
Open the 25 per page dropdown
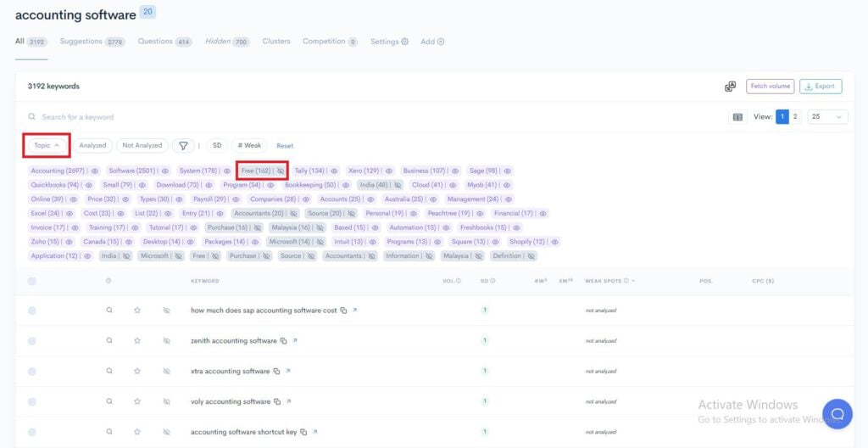coord(827,117)
